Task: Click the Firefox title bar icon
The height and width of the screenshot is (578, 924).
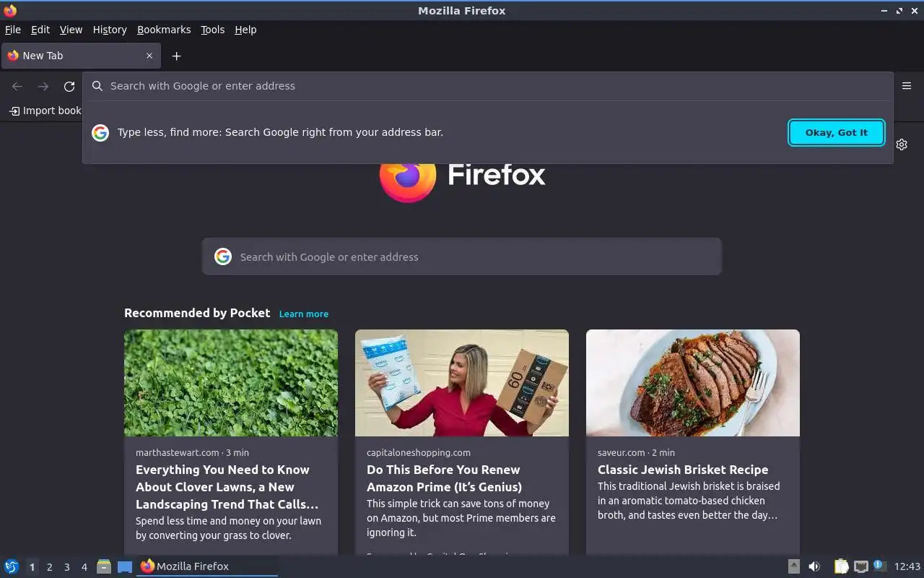Action: click(10, 10)
